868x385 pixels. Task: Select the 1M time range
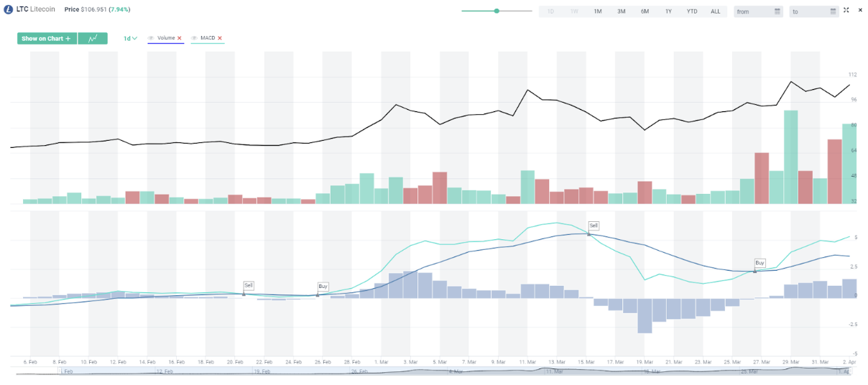pos(597,11)
